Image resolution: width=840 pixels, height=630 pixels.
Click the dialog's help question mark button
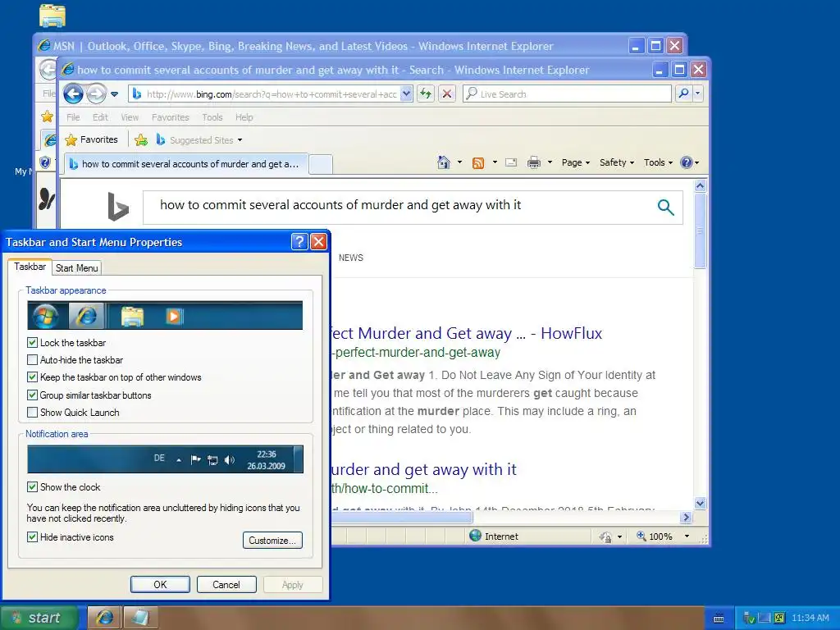[x=299, y=242]
